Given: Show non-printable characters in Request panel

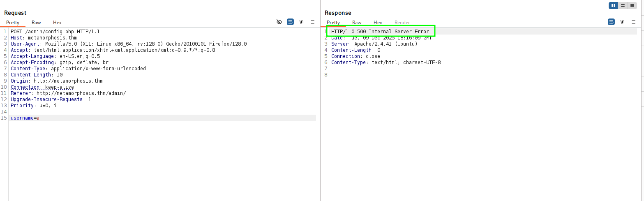Looking at the screenshot, I should click(x=301, y=22).
